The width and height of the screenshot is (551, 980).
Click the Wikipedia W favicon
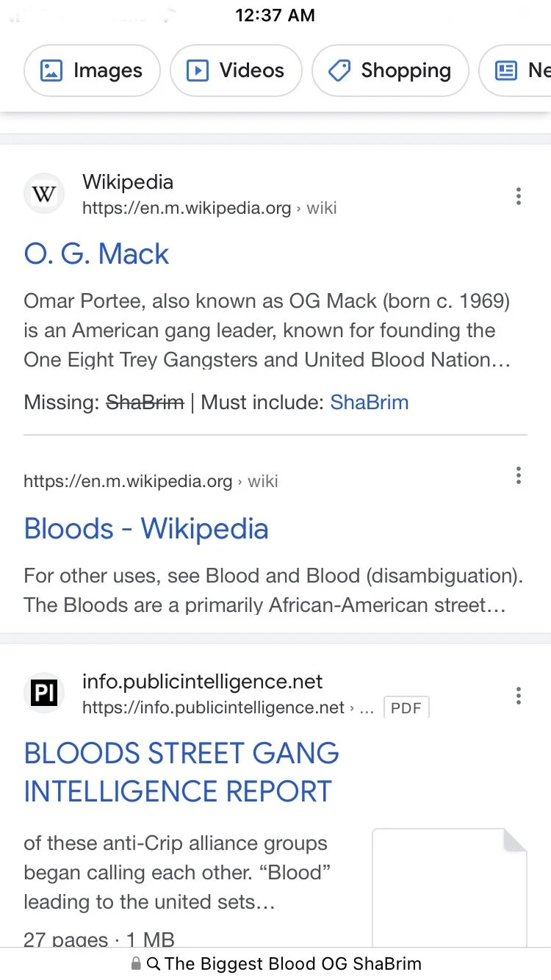(44, 194)
